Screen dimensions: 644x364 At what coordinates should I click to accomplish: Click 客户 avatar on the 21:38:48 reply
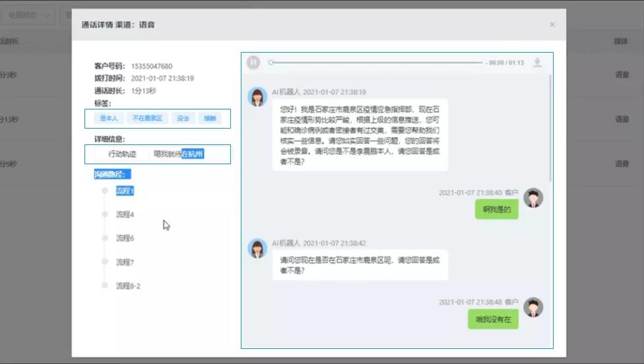pos(533,307)
